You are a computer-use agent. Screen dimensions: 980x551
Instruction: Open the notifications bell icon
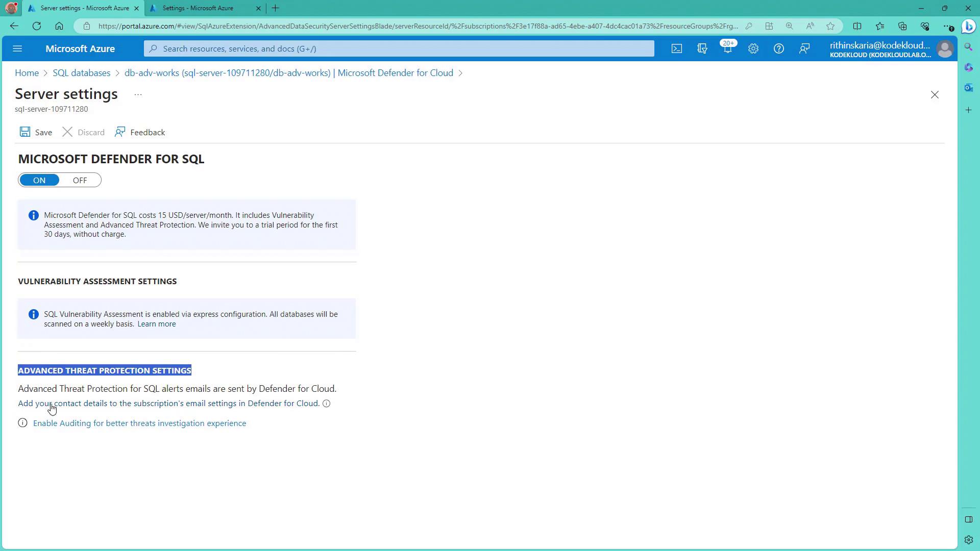[727, 48]
